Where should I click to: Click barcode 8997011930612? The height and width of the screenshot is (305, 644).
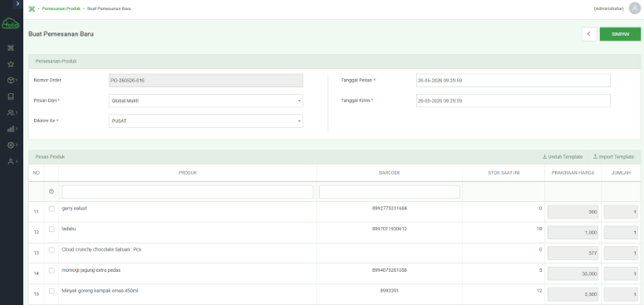tap(390, 229)
